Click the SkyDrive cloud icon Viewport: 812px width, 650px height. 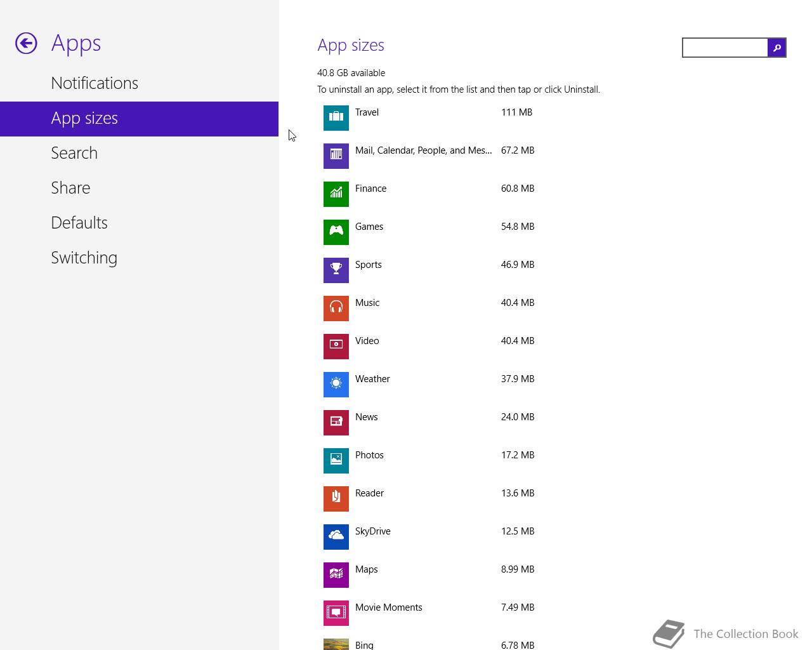click(x=336, y=537)
